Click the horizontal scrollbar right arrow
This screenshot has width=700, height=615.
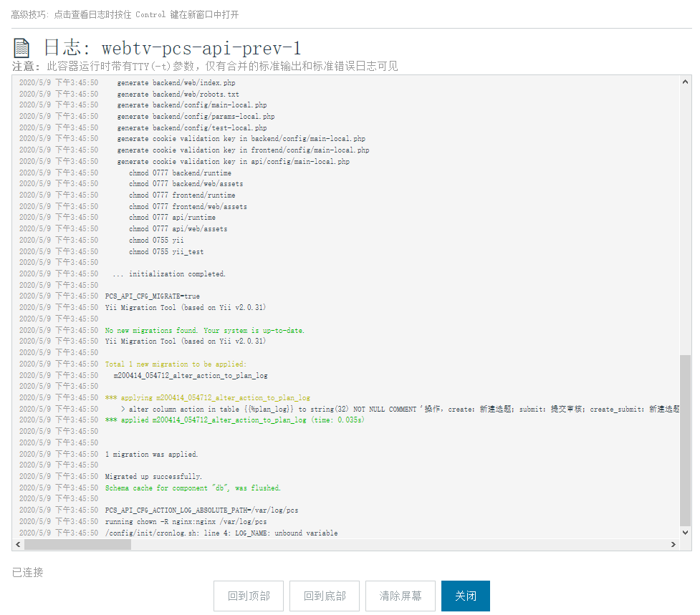(673, 545)
